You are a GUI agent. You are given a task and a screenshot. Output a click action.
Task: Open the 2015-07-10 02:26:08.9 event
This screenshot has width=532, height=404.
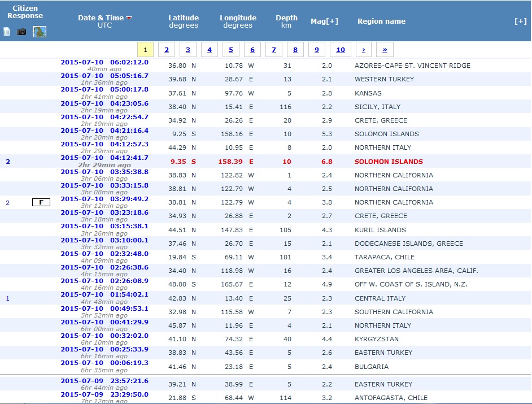104,281
